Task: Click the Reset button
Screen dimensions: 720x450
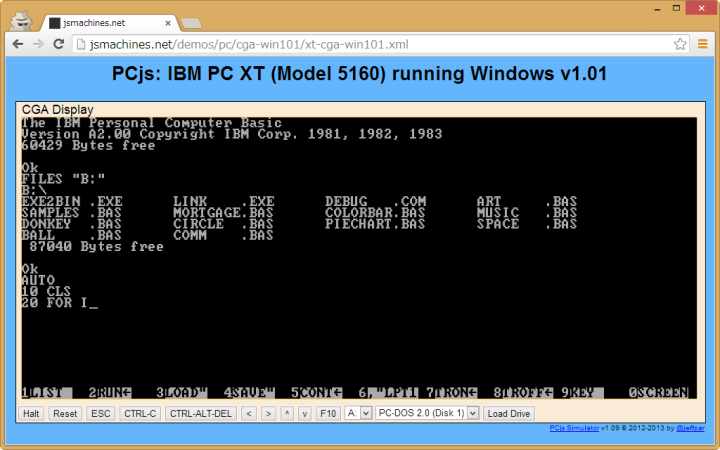Action: (x=65, y=413)
